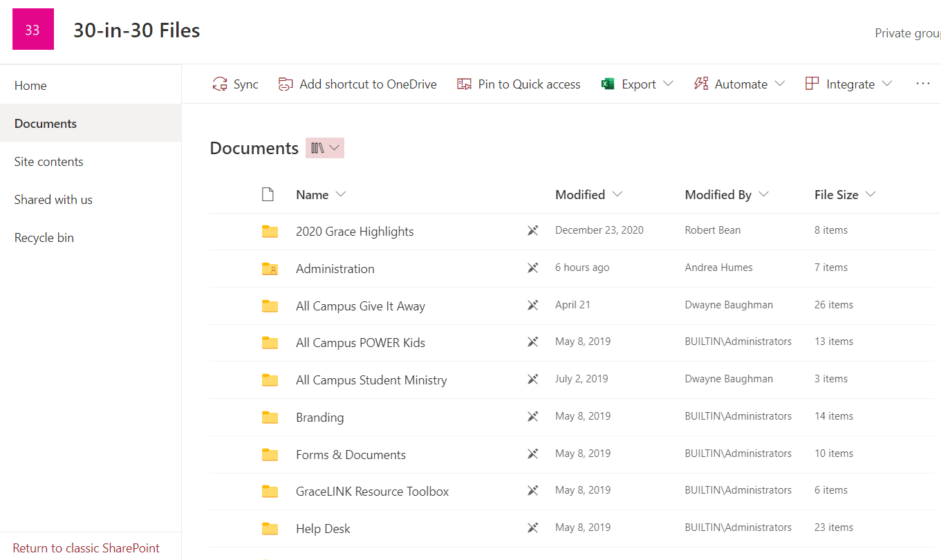Click Robert Bean in Modified By column
Viewport: 941px width, 560px height.
tap(712, 230)
